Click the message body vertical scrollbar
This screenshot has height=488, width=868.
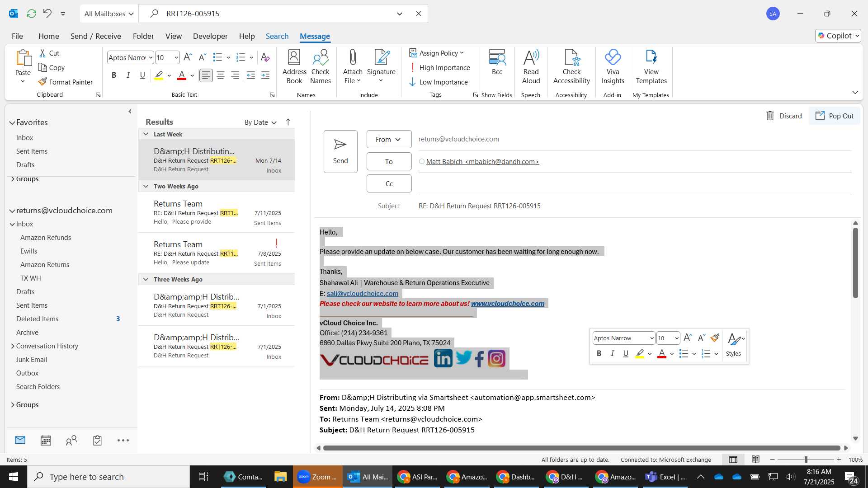(x=855, y=263)
